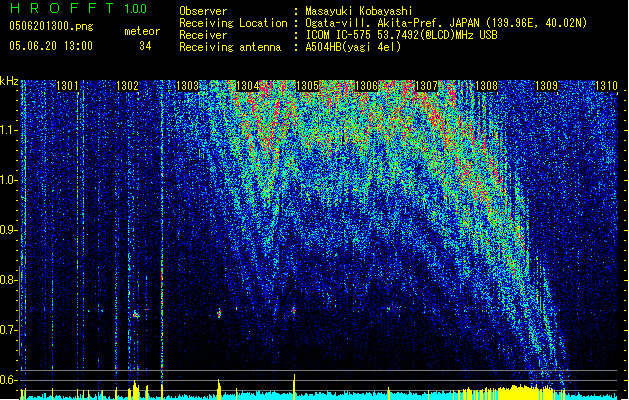Click the 1303 time marker
This screenshot has height=400, width=629.
(x=187, y=86)
